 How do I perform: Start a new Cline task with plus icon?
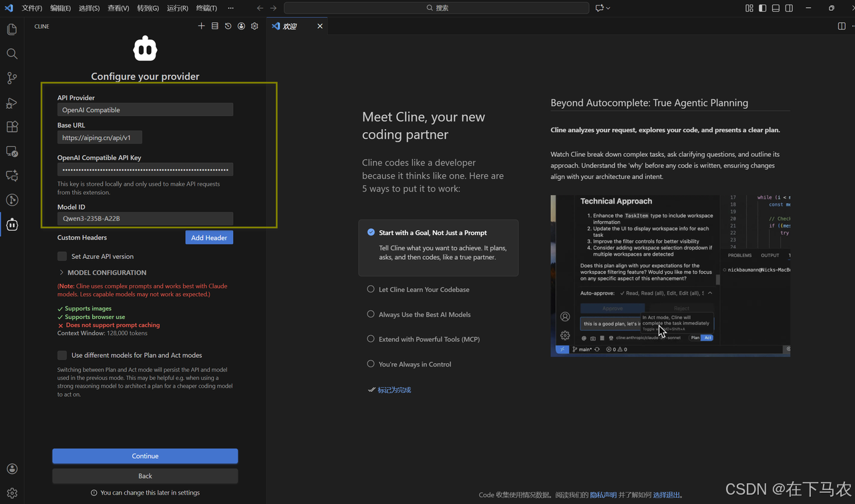click(202, 26)
